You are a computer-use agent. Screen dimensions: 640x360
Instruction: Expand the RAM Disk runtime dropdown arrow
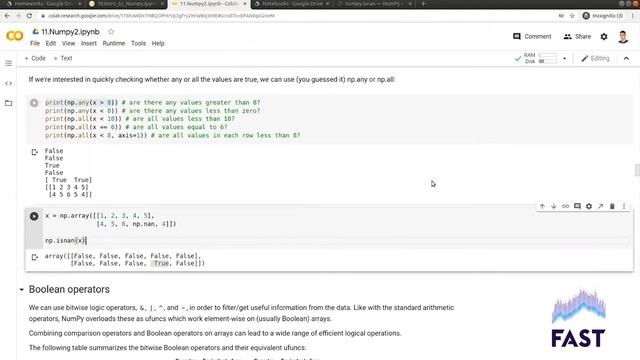(564, 58)
